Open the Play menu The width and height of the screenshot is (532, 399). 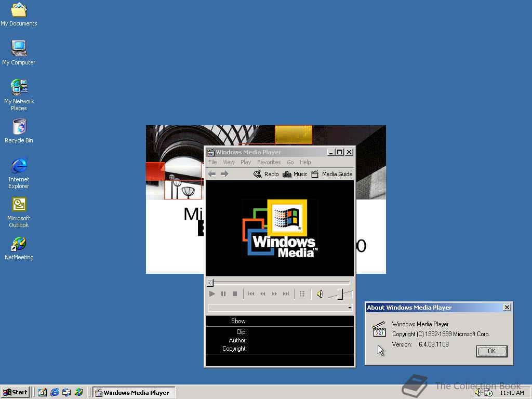coord(246,162)
